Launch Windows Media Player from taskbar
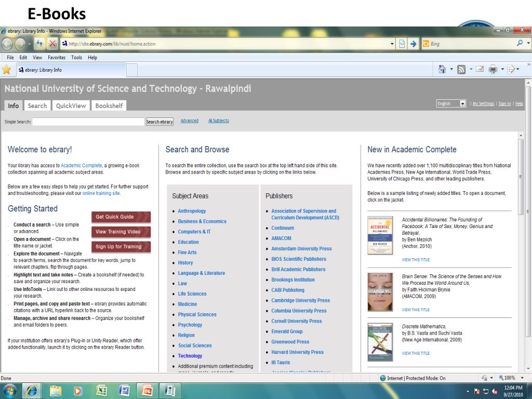532x399 pixels. (78, 391)
